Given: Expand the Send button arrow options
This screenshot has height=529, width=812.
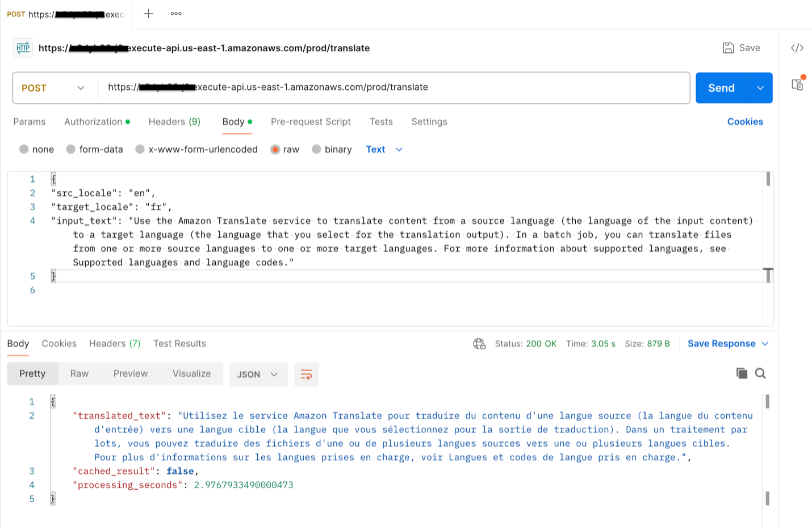Looking at the screenshot, I should (760, 88).
